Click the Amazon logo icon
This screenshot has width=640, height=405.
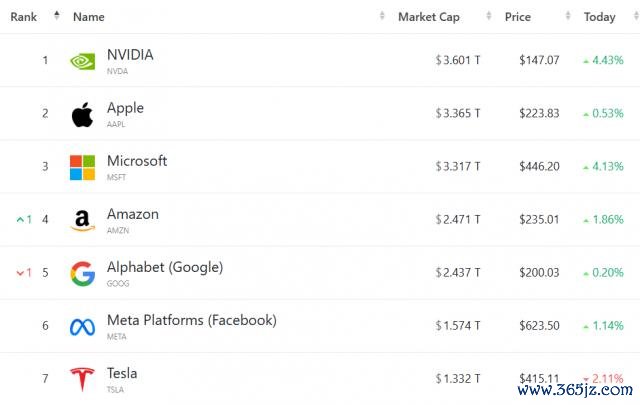click(82, 220)
